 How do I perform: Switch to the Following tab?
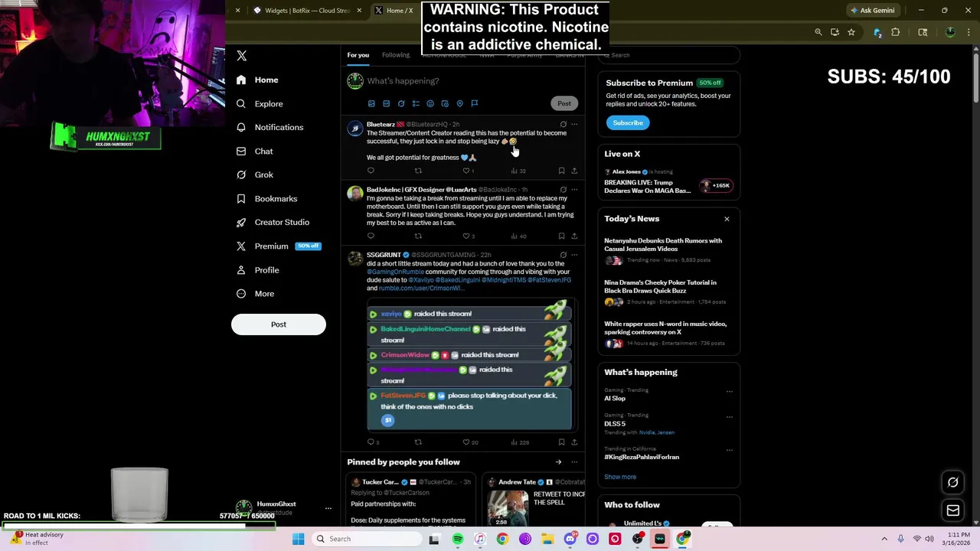tap(396, 55)
